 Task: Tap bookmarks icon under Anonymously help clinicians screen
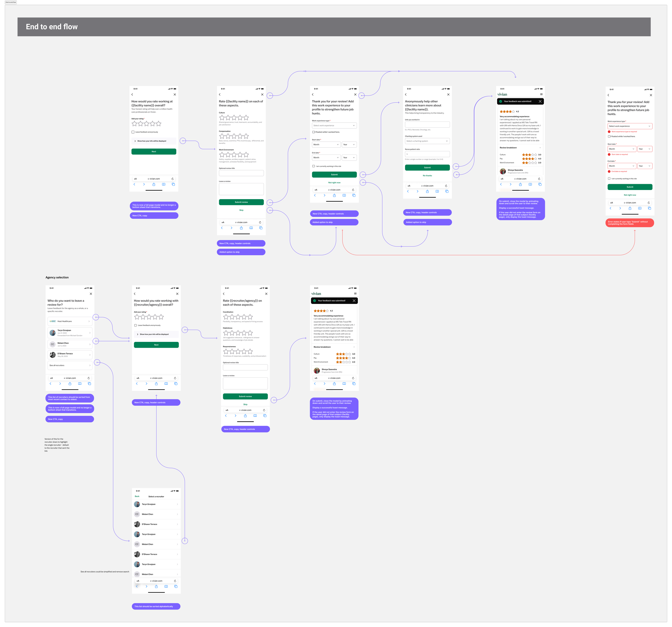pos(437,191)
